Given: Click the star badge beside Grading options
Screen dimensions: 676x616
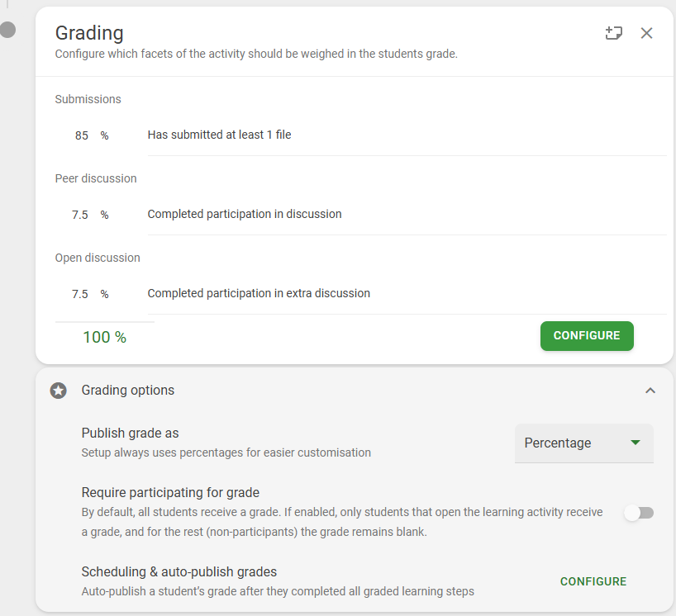Looking at the screenshot, I should tap(57, 390).
